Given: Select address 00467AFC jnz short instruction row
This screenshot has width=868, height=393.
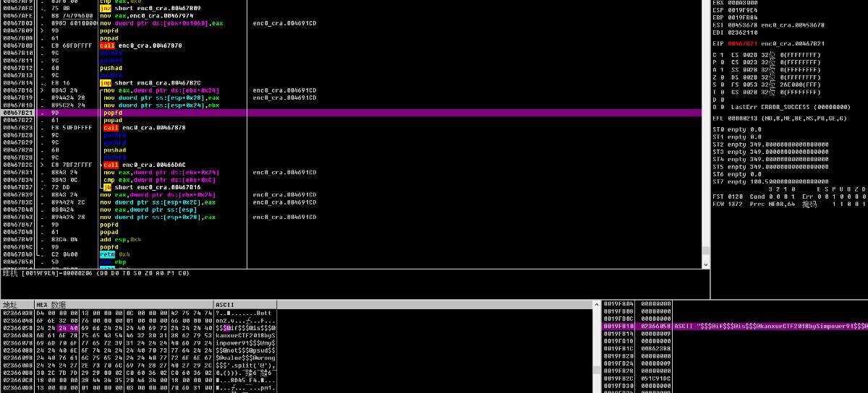Looking at the screenshot, I should (x=352, y=7).
